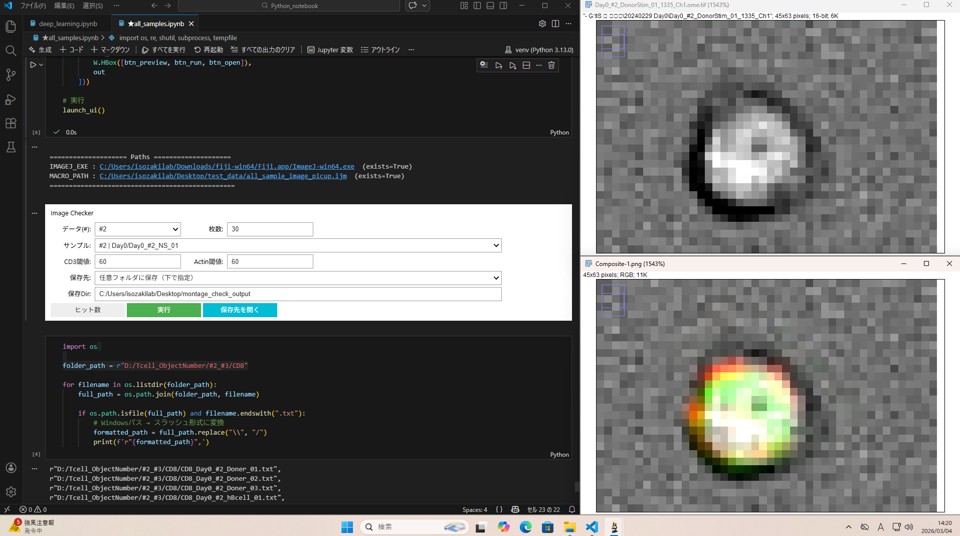Open the Manage gear in activity bar

click(x=10, y=492)
